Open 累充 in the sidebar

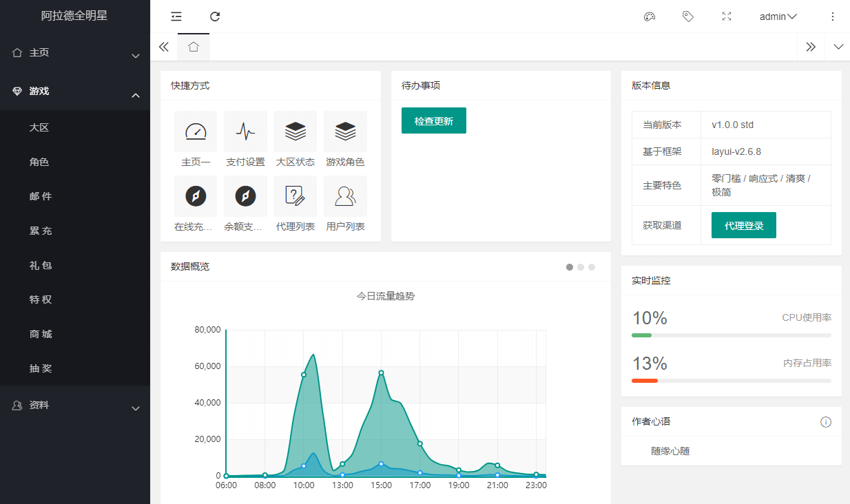[x=75, y=231]
